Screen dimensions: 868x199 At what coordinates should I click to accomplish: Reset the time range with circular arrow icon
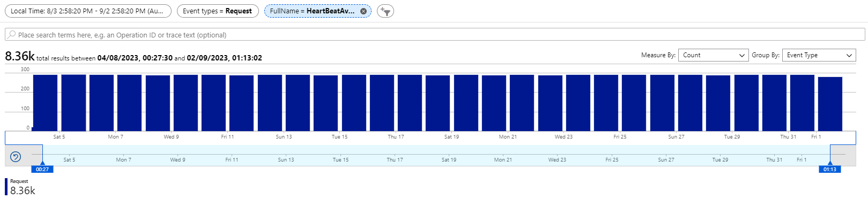click(16, 157)
